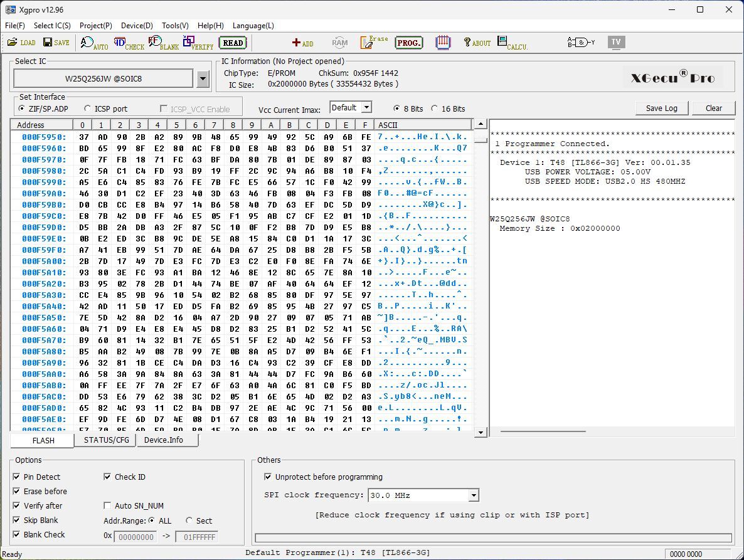Click the hex view scroll up arrow
744x560 pixels.
481,124
